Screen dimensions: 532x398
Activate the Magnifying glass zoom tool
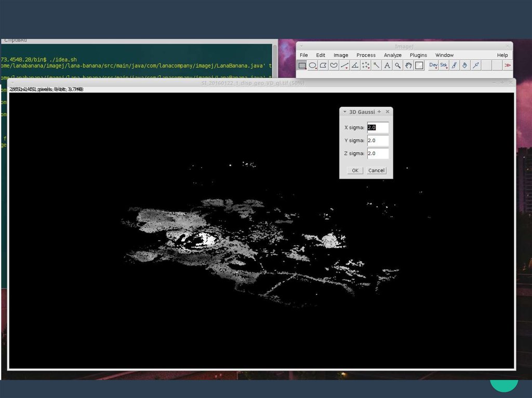pyautogui.click(x=397, y=65)
